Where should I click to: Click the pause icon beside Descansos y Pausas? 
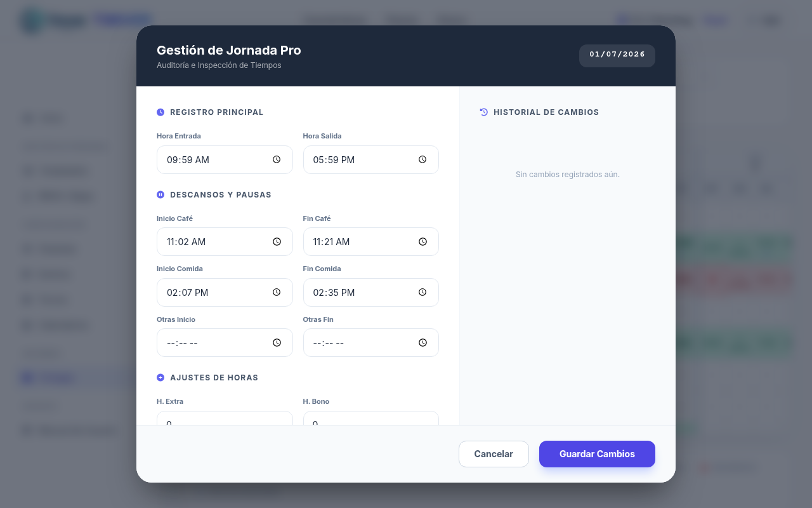point(160,195)
